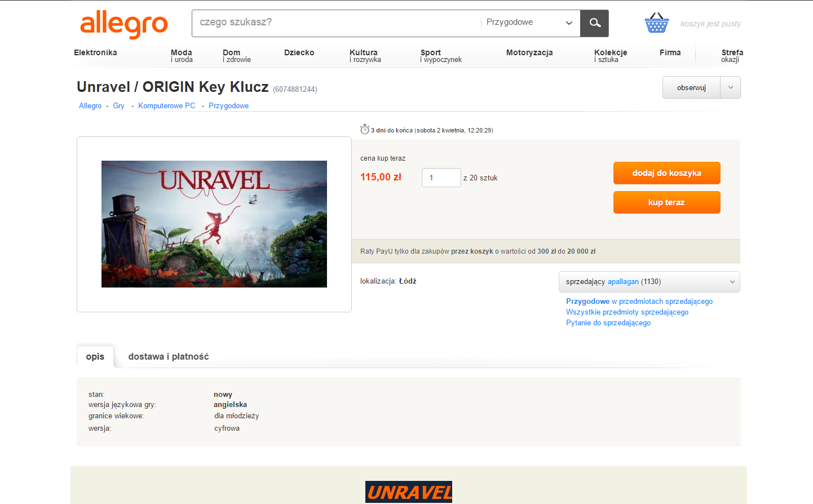813x504 pixels.
Task: Open the obserwuj arrow dropdown
Action: (x=731, y=87)
